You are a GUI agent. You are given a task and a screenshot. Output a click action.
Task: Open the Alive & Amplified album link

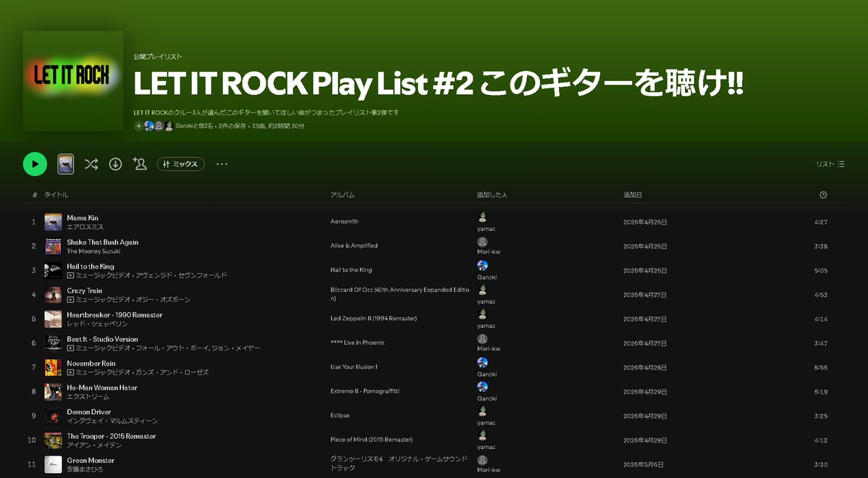coord(354,246)
